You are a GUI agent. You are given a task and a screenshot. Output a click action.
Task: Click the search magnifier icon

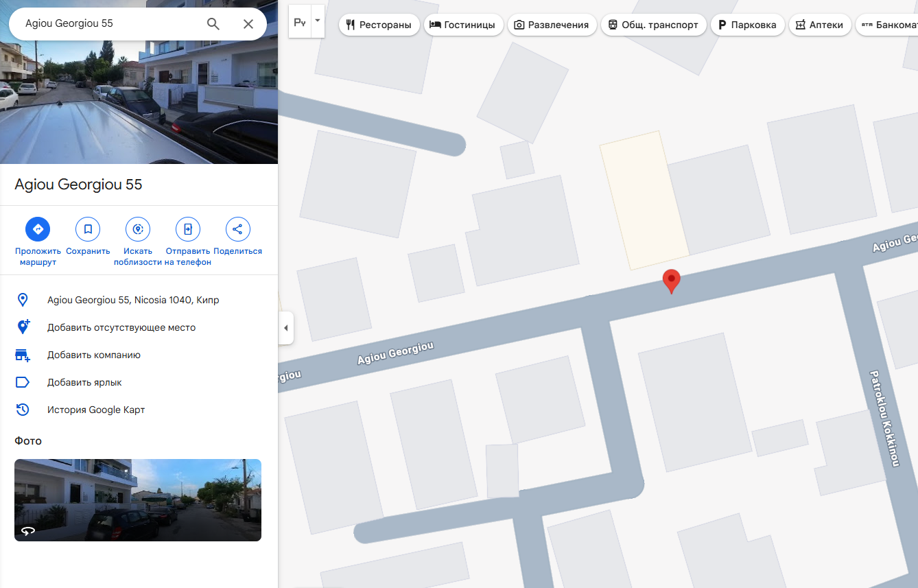pos(213,24)
